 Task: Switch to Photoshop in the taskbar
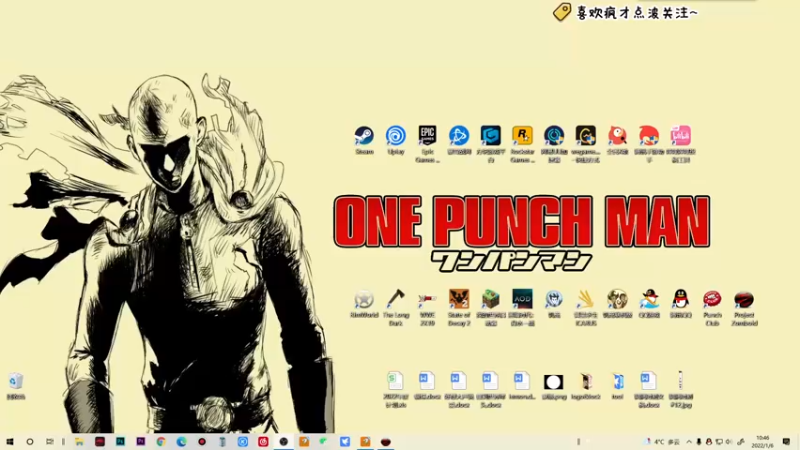tap(120, 442)
